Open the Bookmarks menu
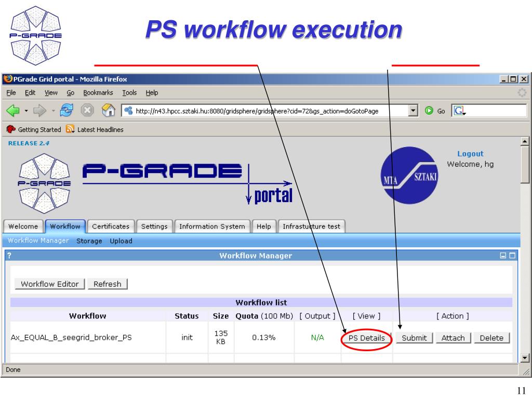Screen dimensions: 532x399 [x=98, y=92]
